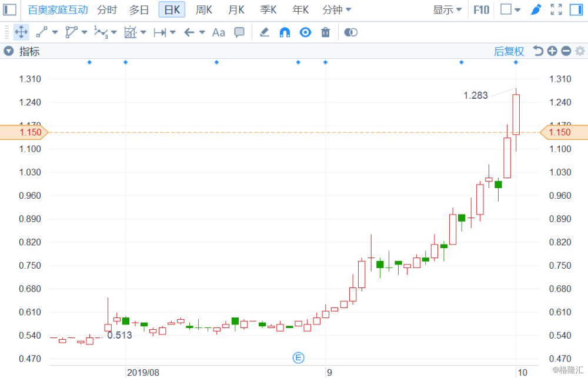The width and height of the screenshot is (588, 378).
Task: Open the F10 company info page
Action: [x=481, y=10]
